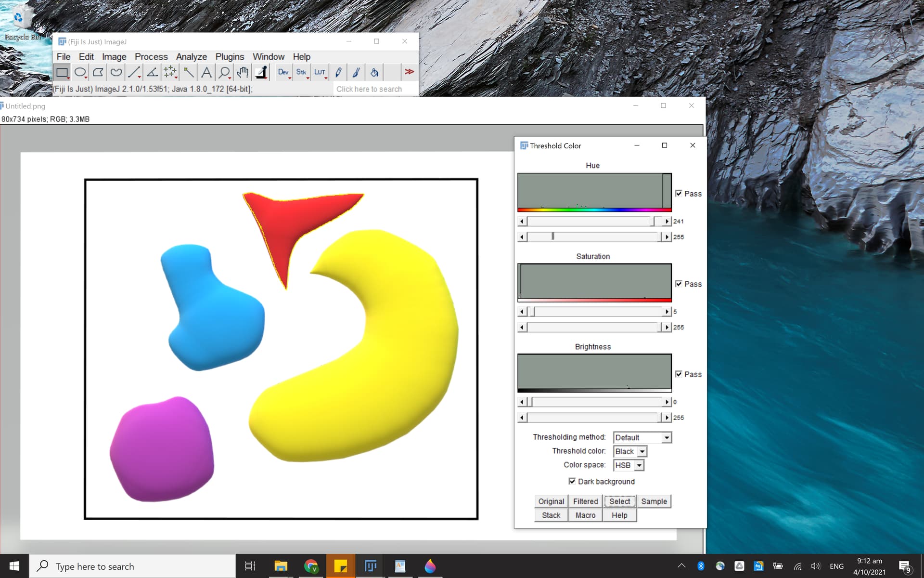The width and height of the screenshot is (924, 578).
Task: Choose the Freehand selection tool
Action: pos(115,72)
